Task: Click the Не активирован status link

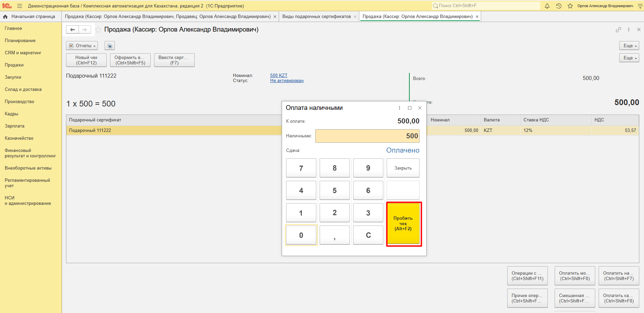Action: [x=287, y=81]
